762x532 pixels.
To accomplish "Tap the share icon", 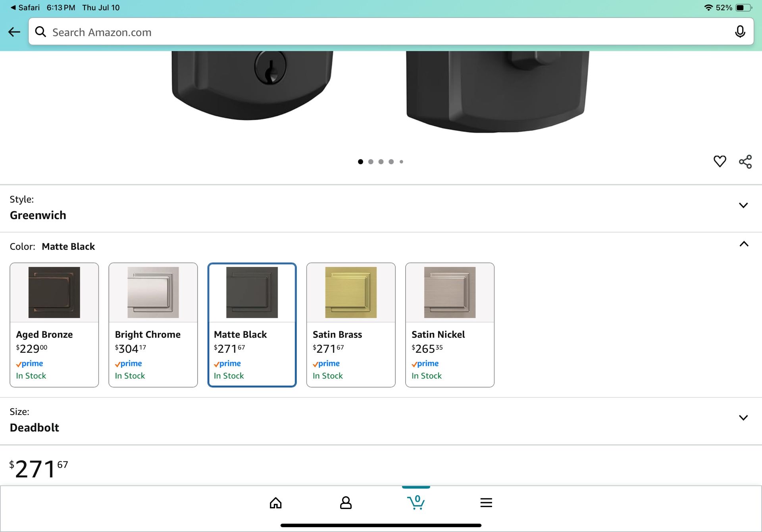I will coord(745,161).
